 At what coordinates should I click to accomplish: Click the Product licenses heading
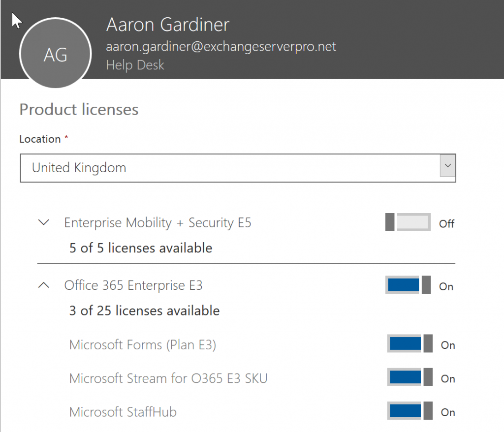pyautogui.click(x=79, y=109)
